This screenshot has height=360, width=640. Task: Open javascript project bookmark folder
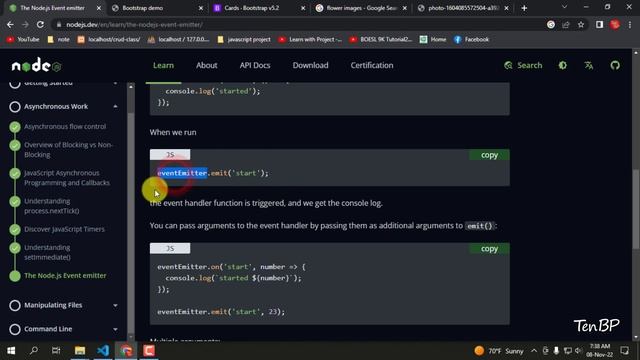pos(244,39)
